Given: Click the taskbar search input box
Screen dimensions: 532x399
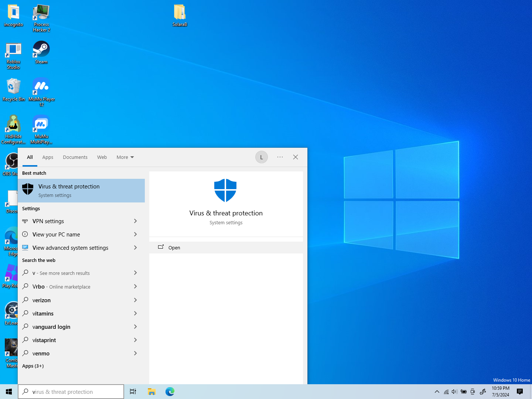Looking at the screenshot, I should (x=71, y=392).
